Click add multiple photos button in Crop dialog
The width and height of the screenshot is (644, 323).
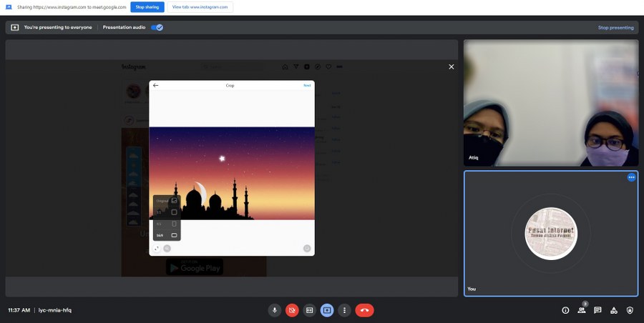307,248
